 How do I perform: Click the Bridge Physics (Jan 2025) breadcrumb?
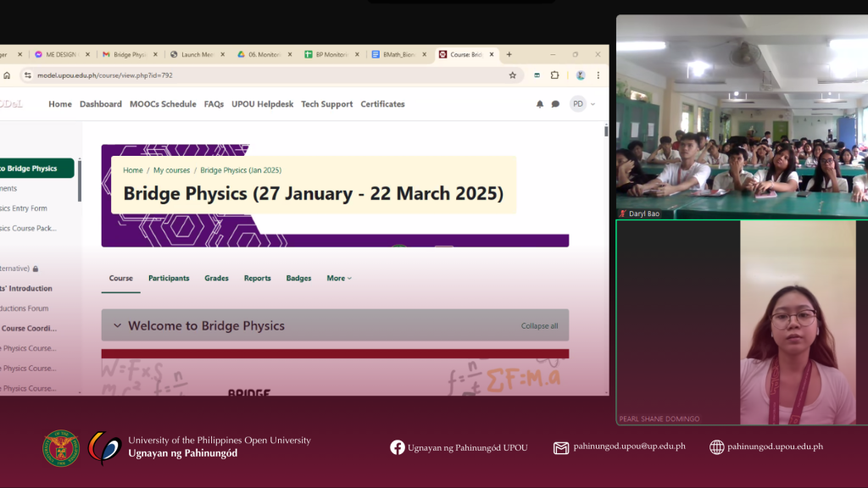coord(241,170)
